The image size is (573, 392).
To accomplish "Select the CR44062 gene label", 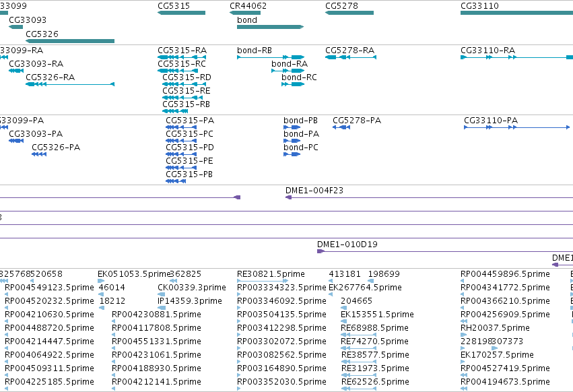I will (248, 6).
